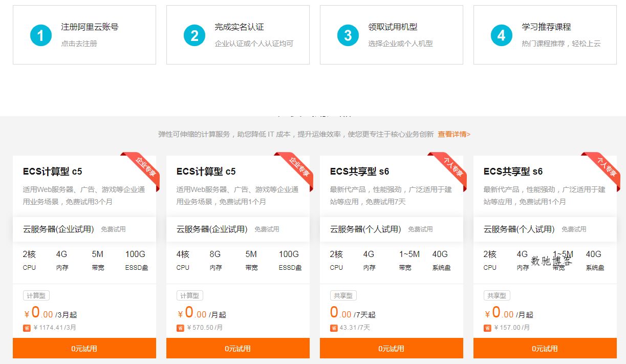Click the step 3 circle for 领取试用机型
Screen dimensions: 626x364
pyautogui.click(x=348, y=35)
